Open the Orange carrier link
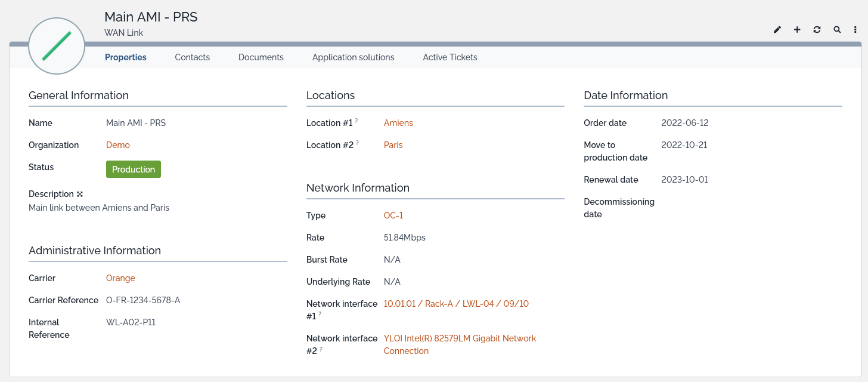Viewport: 868px width, 382px height. tap(120, 278)
